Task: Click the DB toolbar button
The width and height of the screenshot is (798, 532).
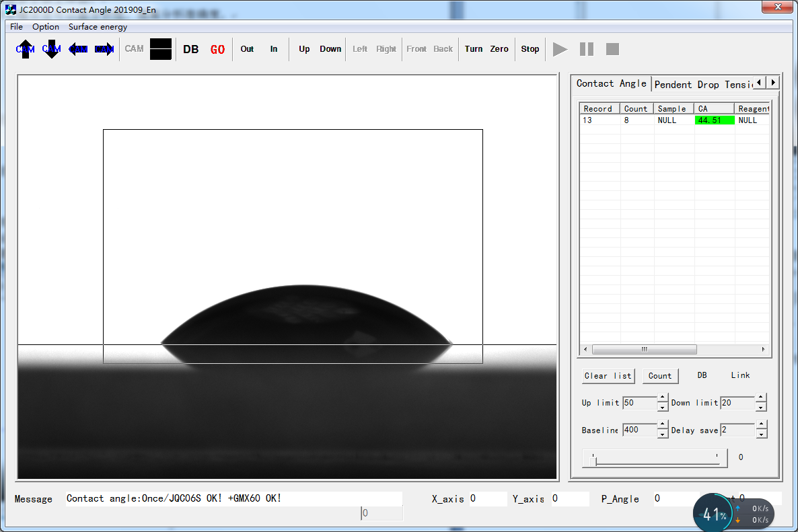Action: click(191, 49)
